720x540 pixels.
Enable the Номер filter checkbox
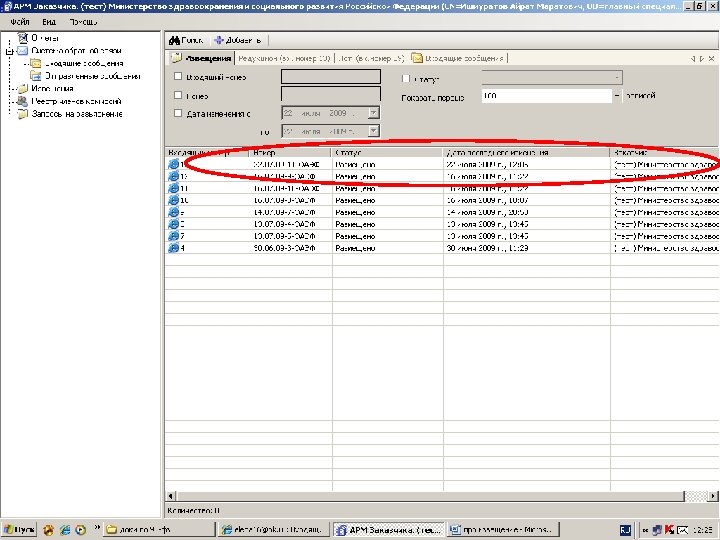(x=178, y=95)
